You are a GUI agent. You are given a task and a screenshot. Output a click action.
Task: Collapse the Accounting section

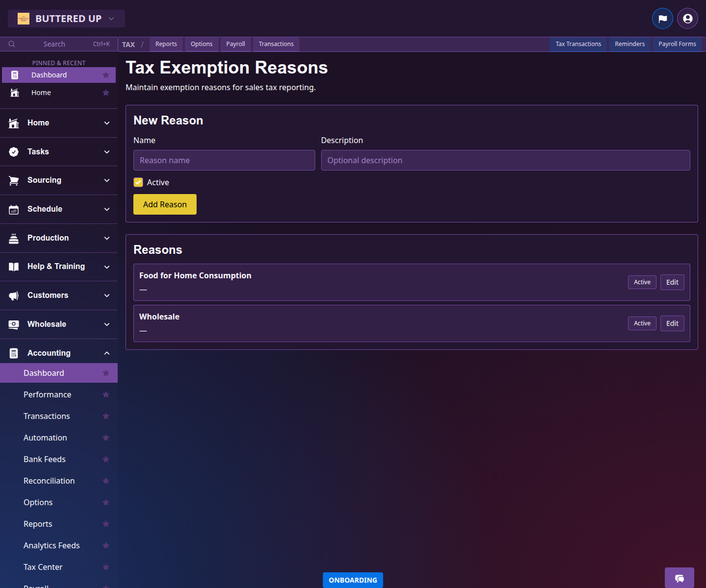coord(107,352)
